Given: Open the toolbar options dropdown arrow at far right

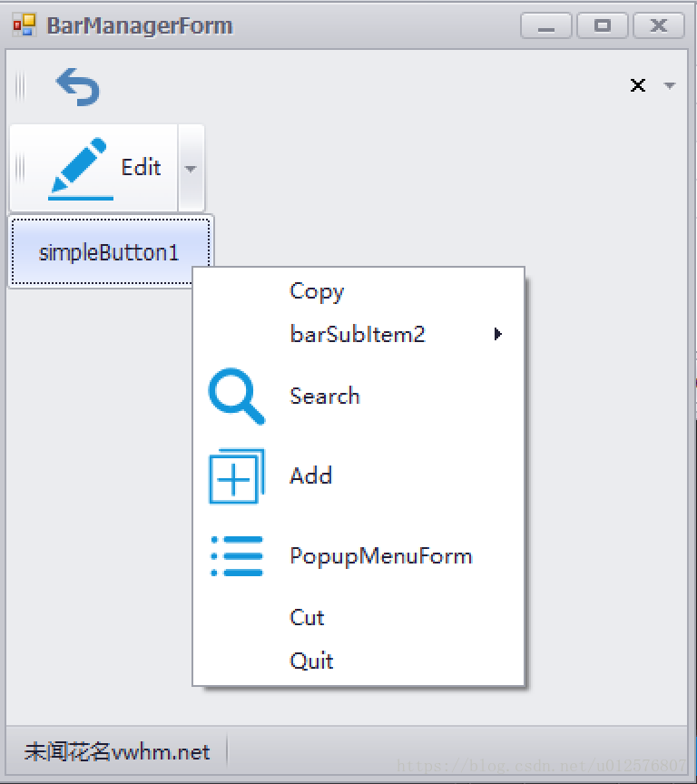Looking at the screenshot, I should [670, 85].
